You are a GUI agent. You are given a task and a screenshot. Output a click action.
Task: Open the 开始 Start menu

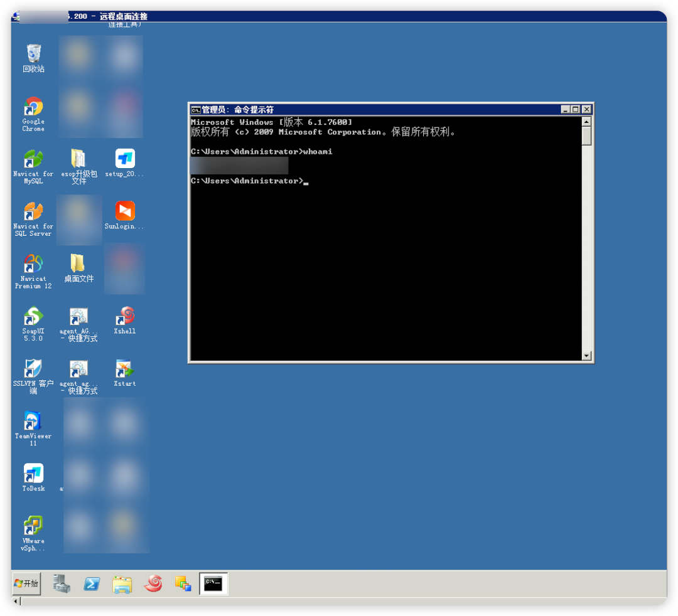click(26, 583)
